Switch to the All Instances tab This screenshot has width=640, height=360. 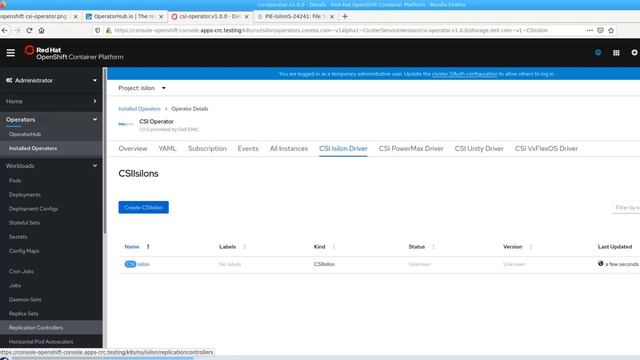click(x=289, y=149)
